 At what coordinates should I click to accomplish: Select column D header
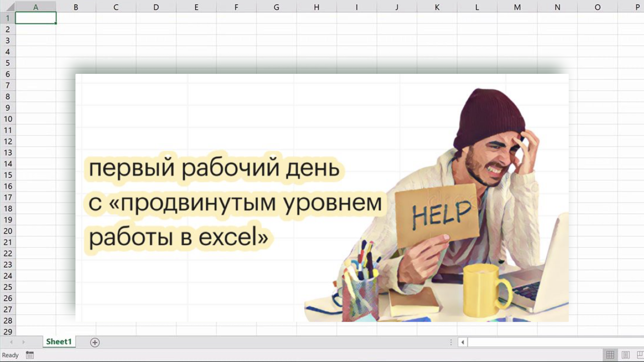[156, 7]
